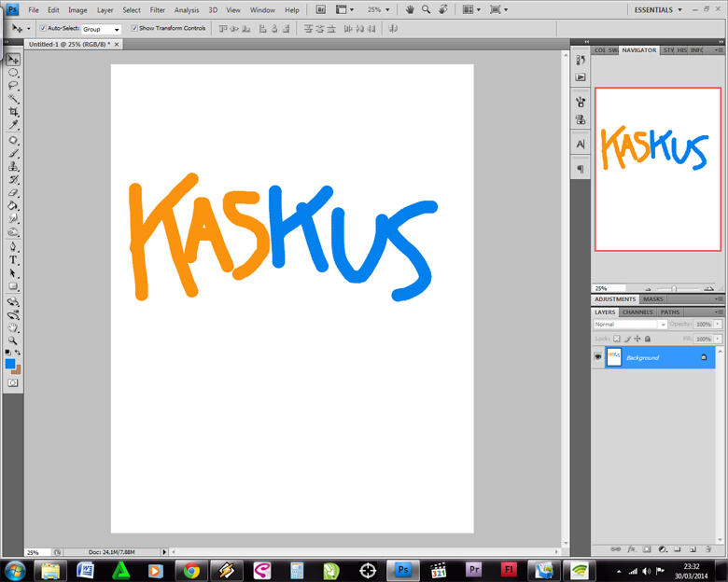
Task: Open the Analysis menu
Action: [x=187, y=9]
